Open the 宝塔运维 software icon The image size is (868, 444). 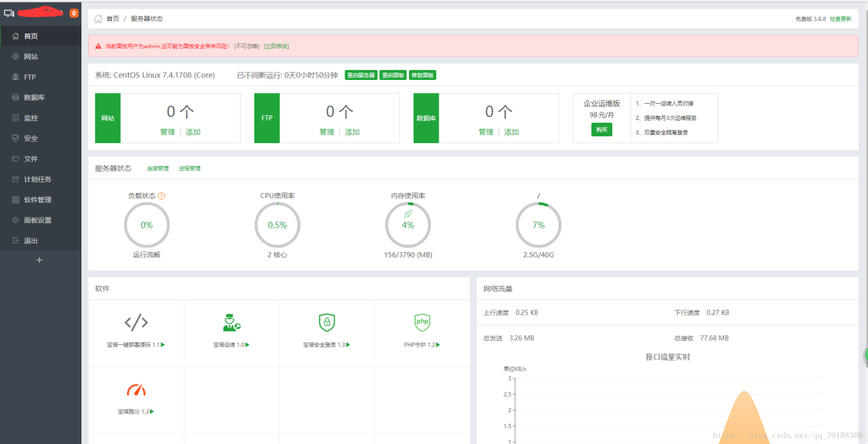(231, 322)
